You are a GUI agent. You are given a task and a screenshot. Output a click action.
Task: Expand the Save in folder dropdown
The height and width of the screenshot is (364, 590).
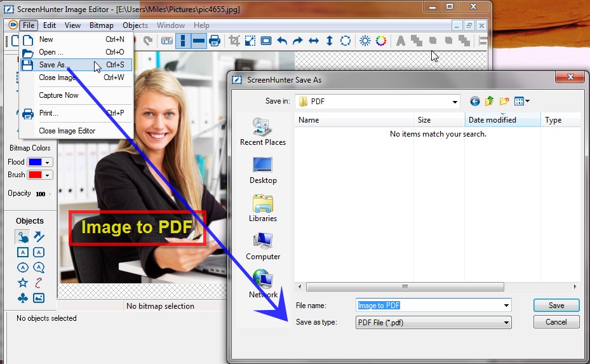(455, 102)
